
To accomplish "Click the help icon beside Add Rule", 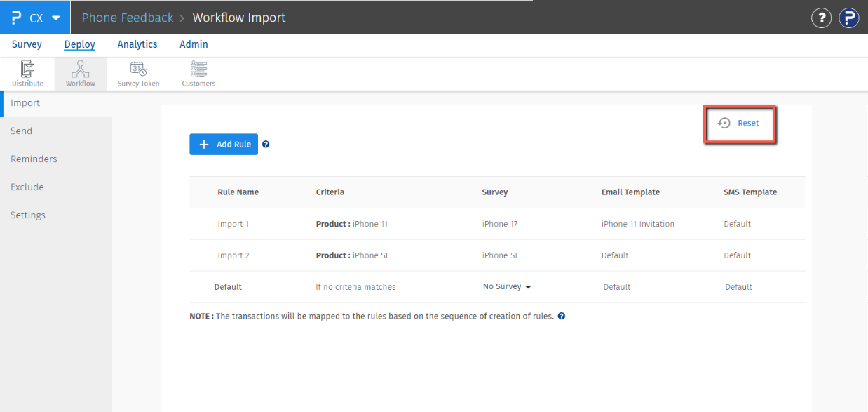I will pos(266,145).
